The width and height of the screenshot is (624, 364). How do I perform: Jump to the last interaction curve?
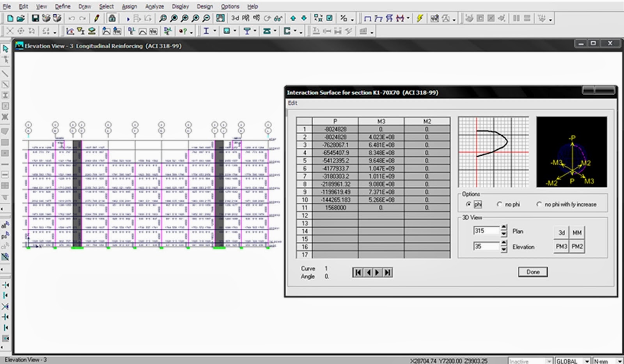pos(387,272)
